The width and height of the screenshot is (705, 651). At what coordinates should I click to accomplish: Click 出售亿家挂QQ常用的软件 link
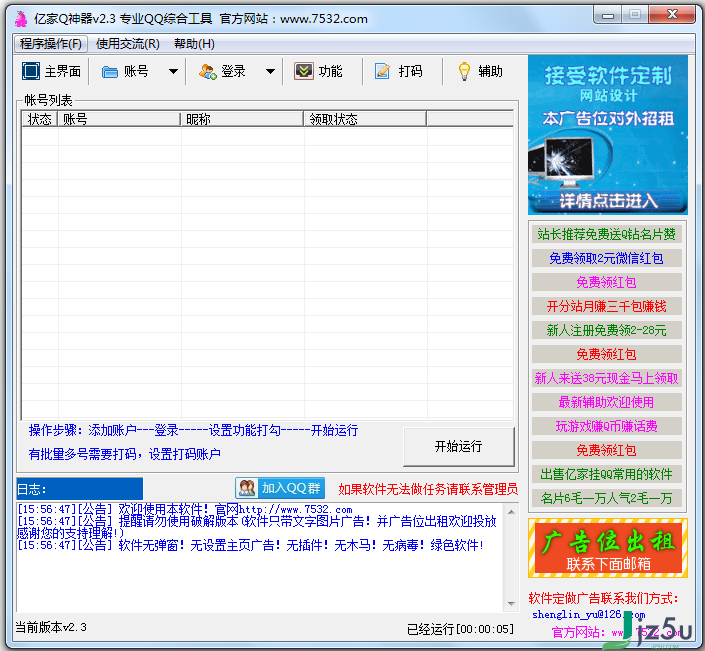click(607, 474)
